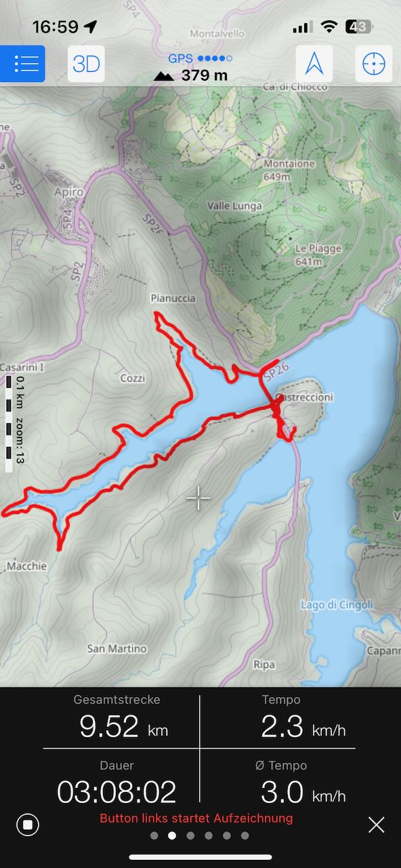Tap the battery indicator in status bar
401x868 pixels.
tap(358, 26)
